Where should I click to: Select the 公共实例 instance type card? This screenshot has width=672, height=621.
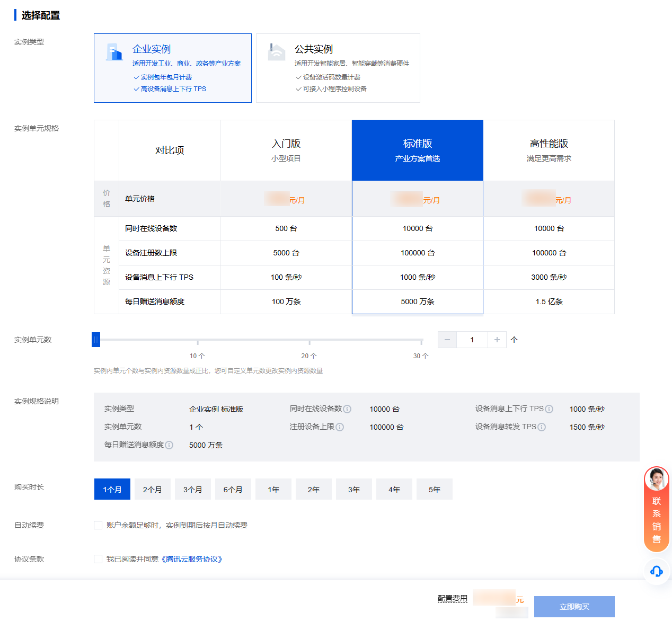[338, 68]
